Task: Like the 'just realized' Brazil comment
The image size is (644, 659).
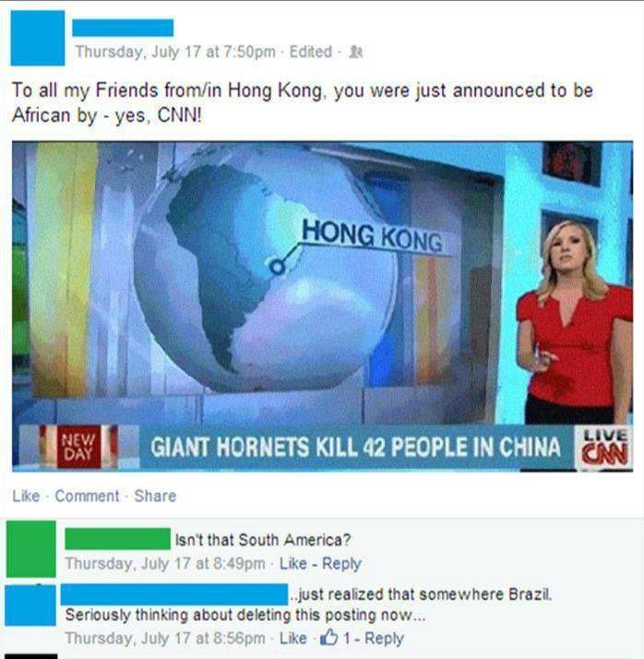Action: click(x=292, y=639)
